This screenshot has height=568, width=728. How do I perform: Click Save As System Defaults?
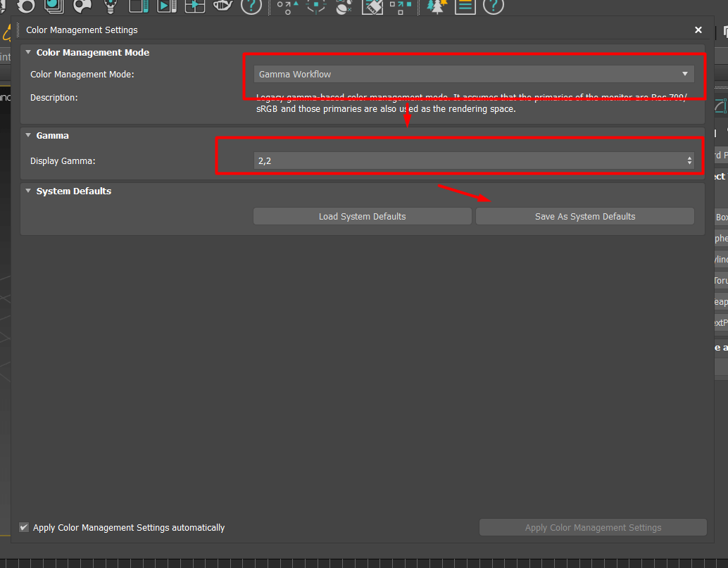point(584,216)
